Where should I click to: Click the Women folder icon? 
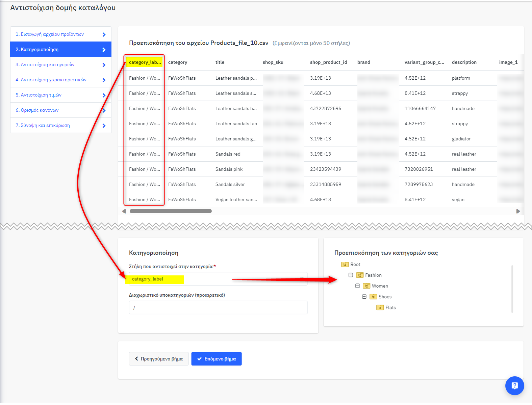click(366, 286)
